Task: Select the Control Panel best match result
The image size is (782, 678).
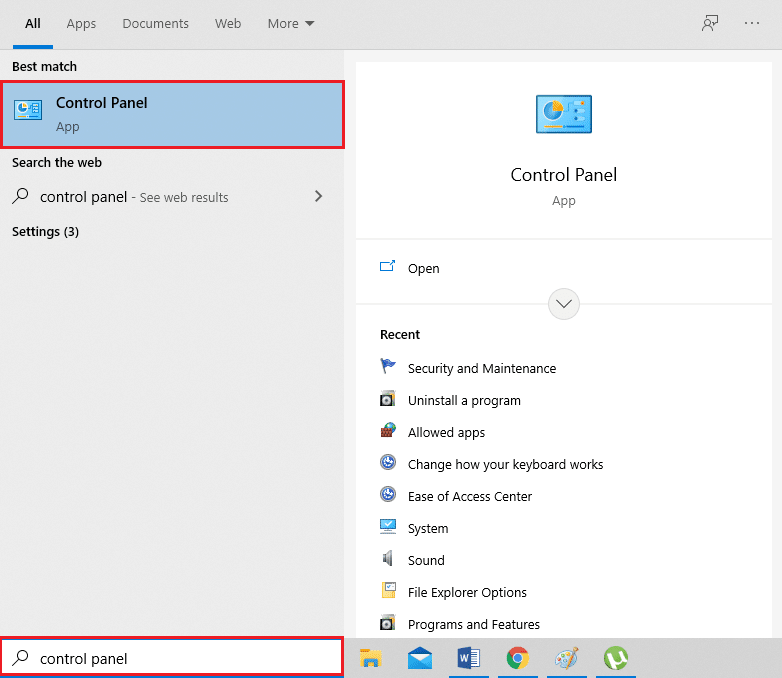Action: [172, 113]
